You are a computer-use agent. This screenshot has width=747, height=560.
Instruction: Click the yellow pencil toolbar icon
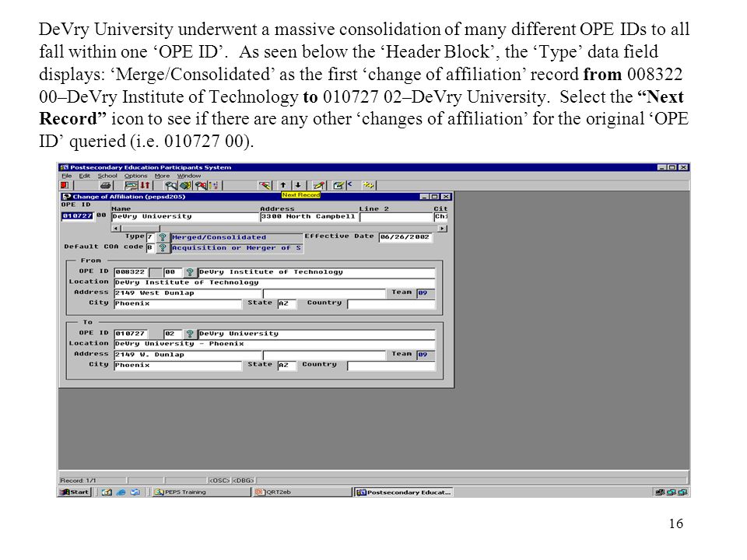[319, 185]
